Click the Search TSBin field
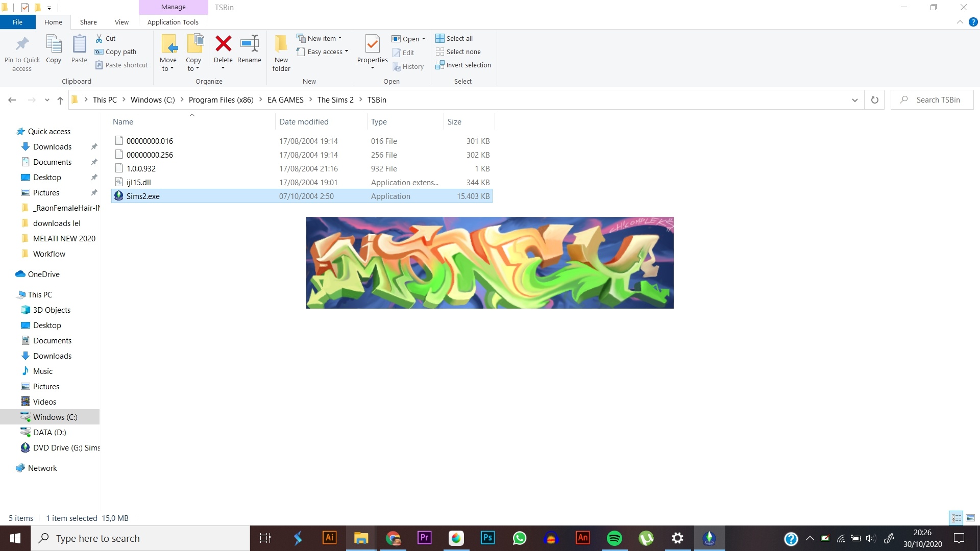The height and width of the screenshot is (551, 980). [932, 100]
